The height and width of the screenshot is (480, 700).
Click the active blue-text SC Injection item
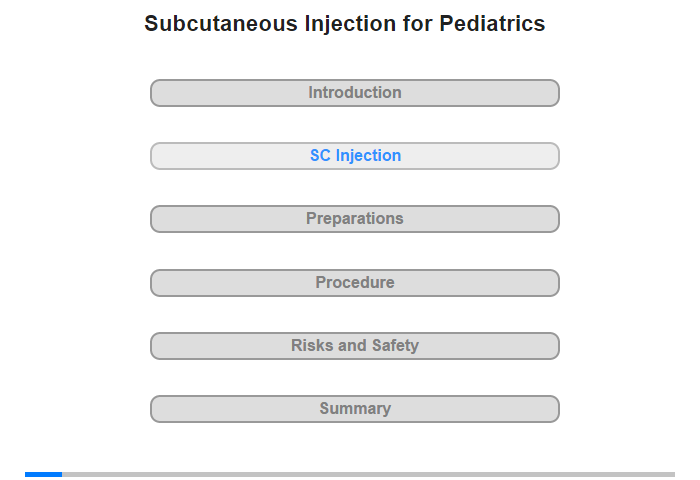pos(354,156)
